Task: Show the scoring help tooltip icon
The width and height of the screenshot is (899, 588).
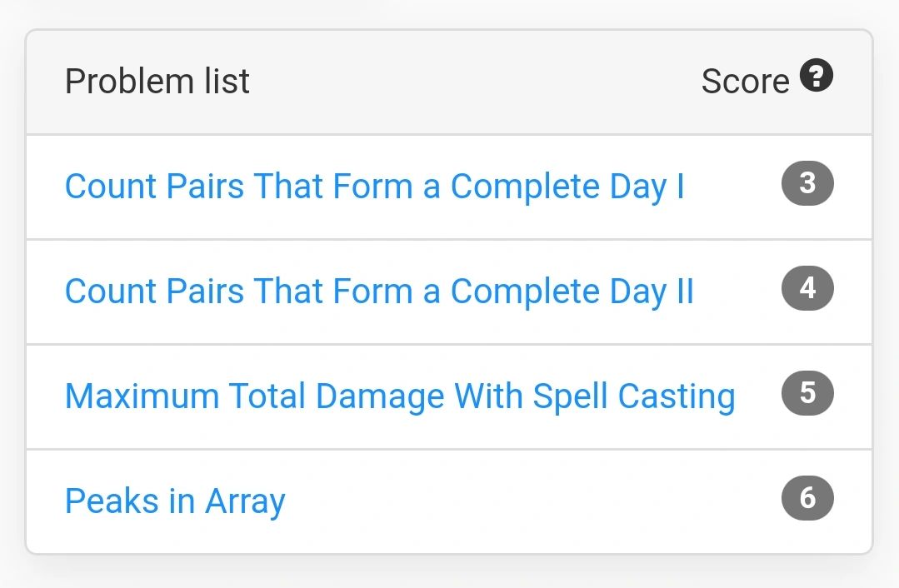Action: pyautogui.click(x=817, y=75)
